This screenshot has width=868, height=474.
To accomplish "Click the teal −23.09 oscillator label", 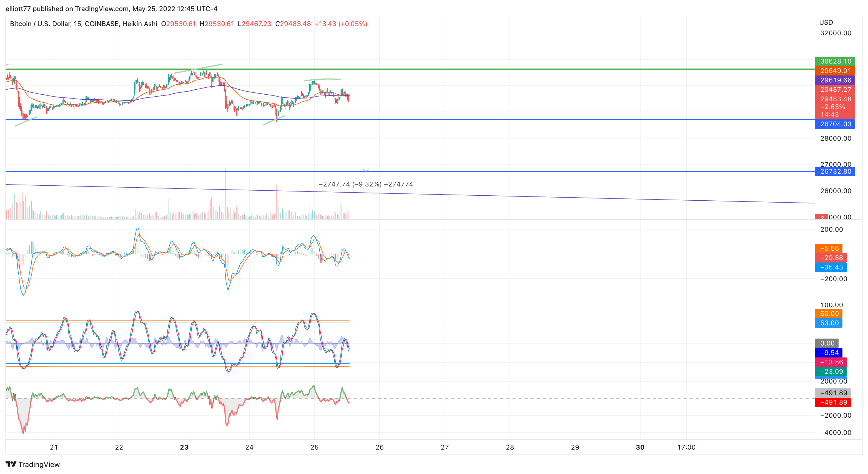I will [831, 372].
